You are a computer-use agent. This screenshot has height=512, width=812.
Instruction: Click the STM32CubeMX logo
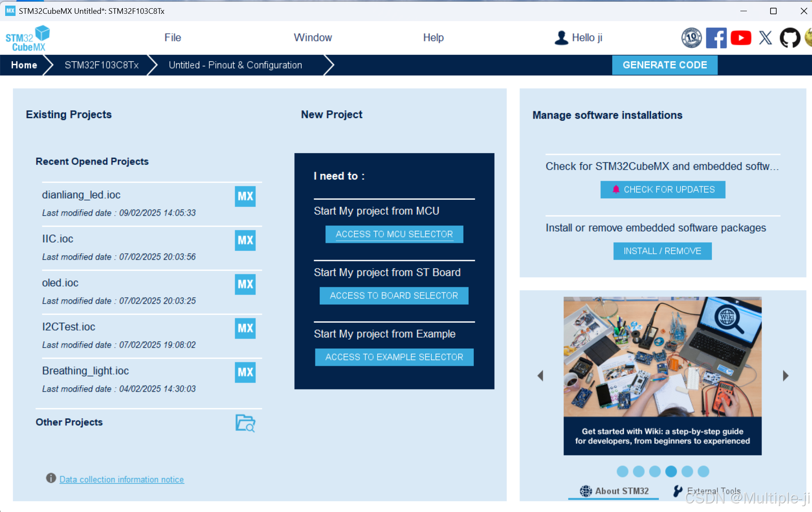(x=28, y=38)
